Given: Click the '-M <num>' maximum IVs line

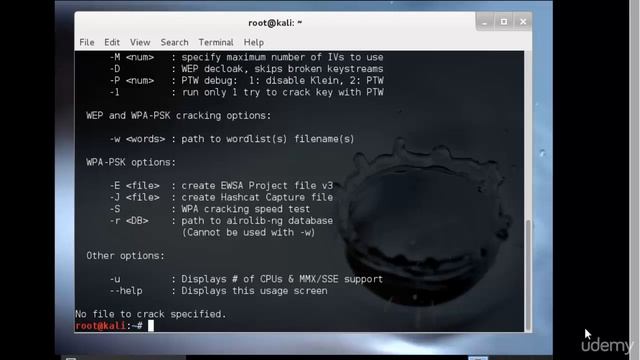Looking at the screenshot, I should [x=246, y=57].
